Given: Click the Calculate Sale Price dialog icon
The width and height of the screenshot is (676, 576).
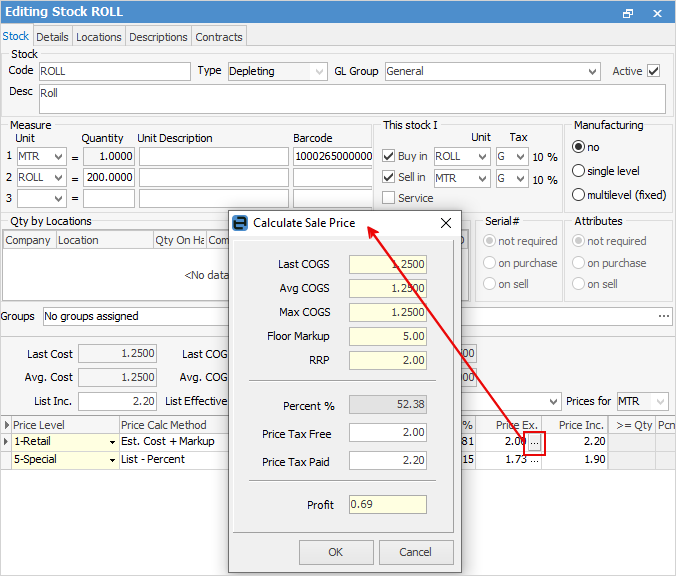Looking at the screenshot, I should [x=240, y=223].
